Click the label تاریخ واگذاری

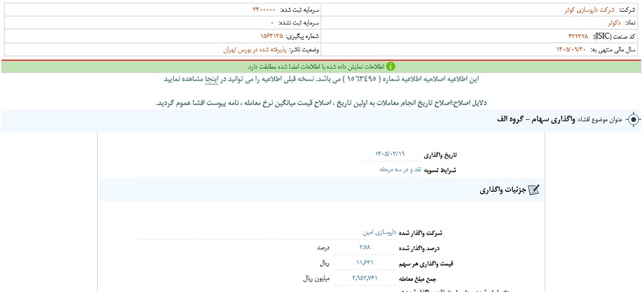440,155
